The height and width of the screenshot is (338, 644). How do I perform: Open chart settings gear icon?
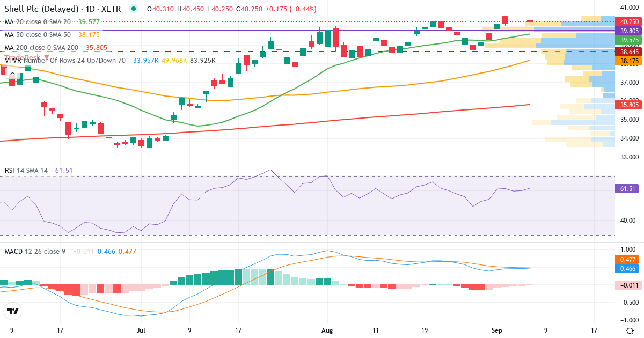tap(629, 330)
